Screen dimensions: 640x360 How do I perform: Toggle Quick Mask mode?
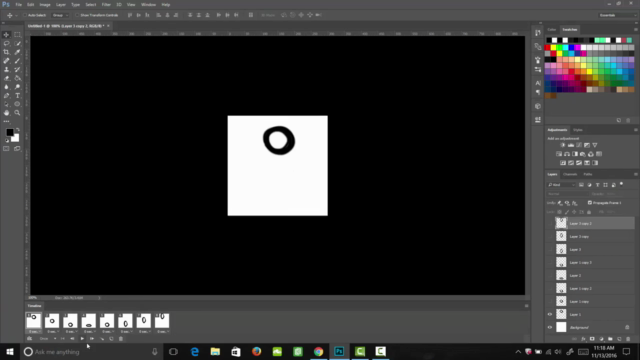point(6,149)
